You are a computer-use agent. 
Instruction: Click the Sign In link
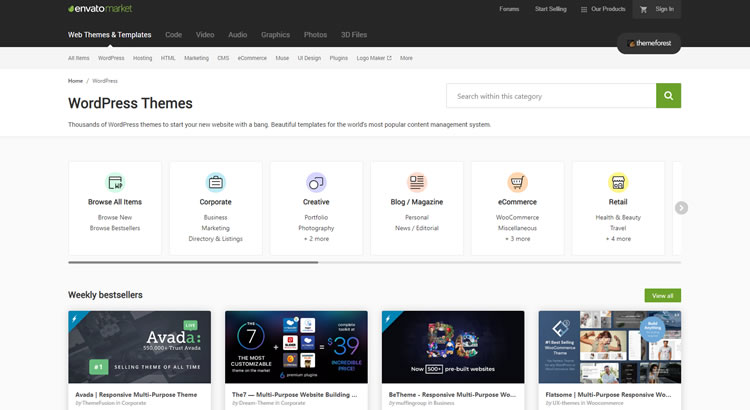coord(664,9)
